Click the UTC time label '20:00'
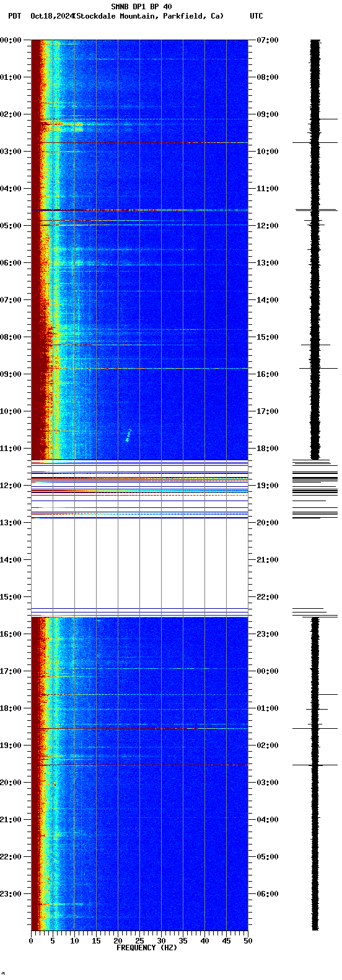Image resolution: width=342 pixels, height=980 pixels. (x=267, y=523)
